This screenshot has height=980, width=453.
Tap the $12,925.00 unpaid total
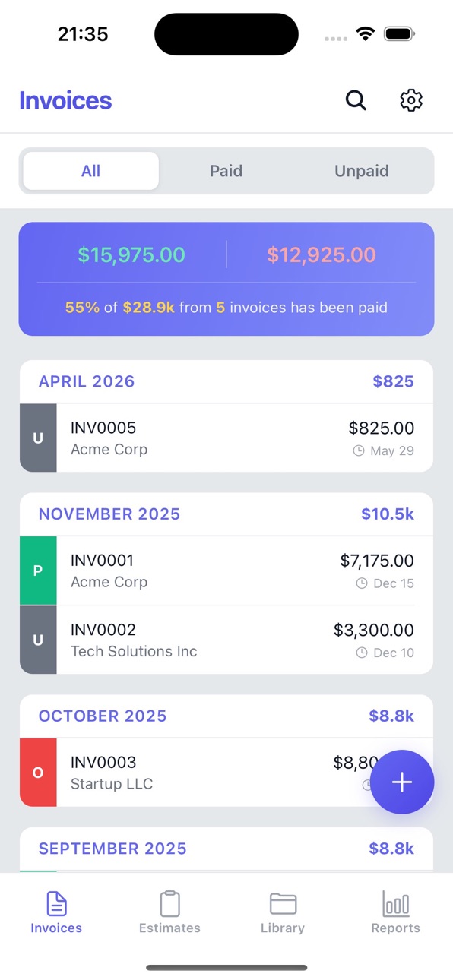[322, 254]
